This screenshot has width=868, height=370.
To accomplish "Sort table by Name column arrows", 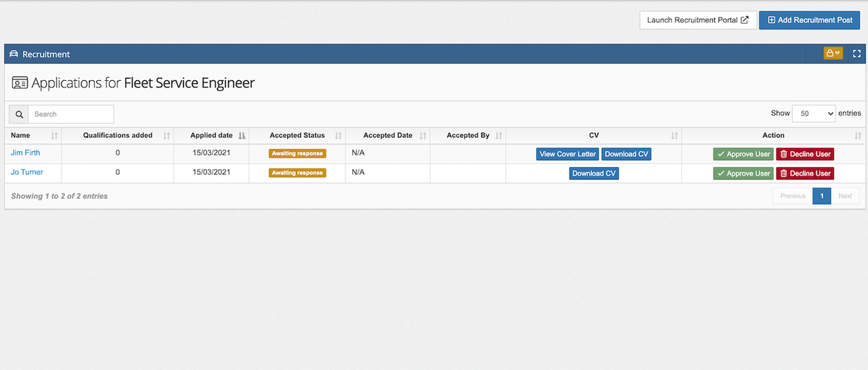I will 54,136.
